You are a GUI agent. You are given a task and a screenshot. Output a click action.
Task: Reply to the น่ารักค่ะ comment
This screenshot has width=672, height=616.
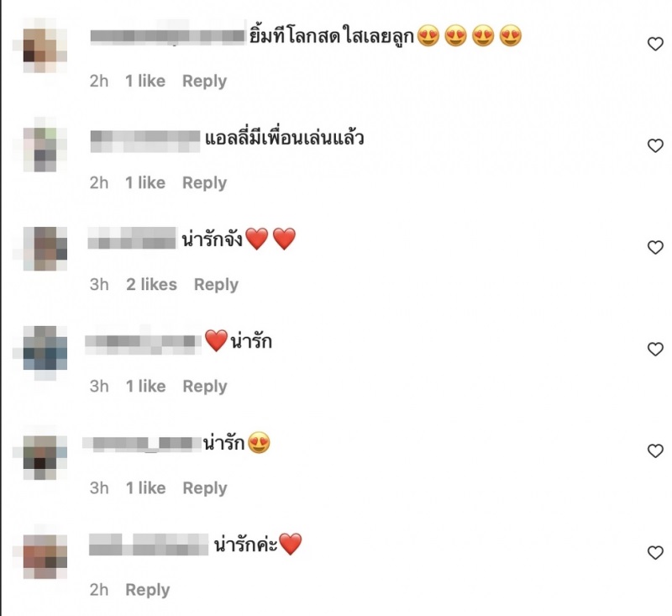pyautogui.click(x=148, y=590)
